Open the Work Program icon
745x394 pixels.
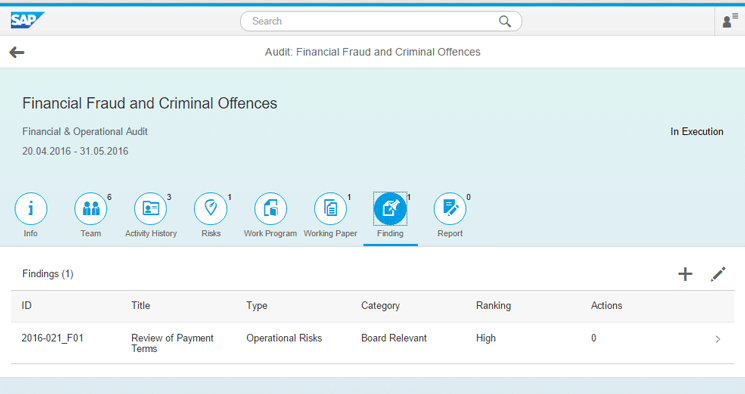(x=270, y=209)
